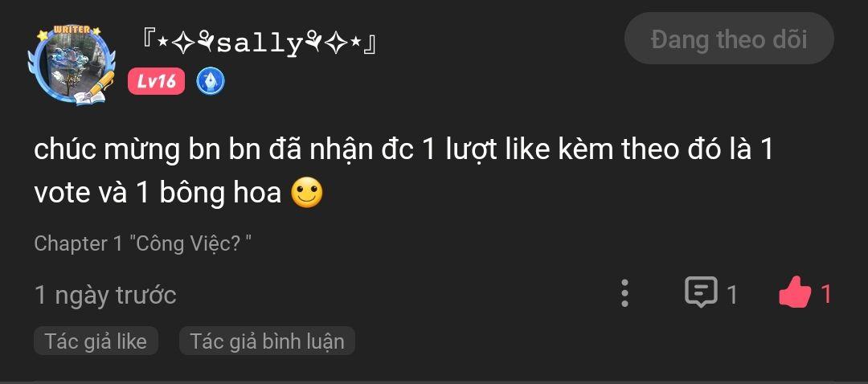Click the reply count next to bubble

tap(732, 294)
